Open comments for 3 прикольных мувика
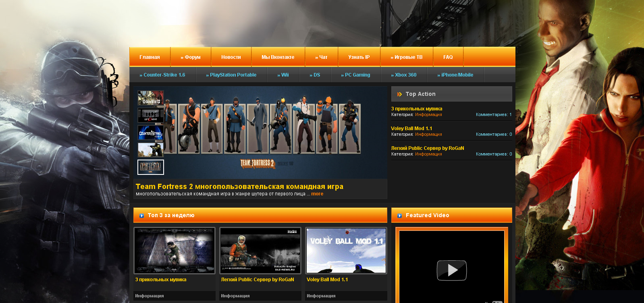Screen dimensions: 644x303 tap(494, 115)
